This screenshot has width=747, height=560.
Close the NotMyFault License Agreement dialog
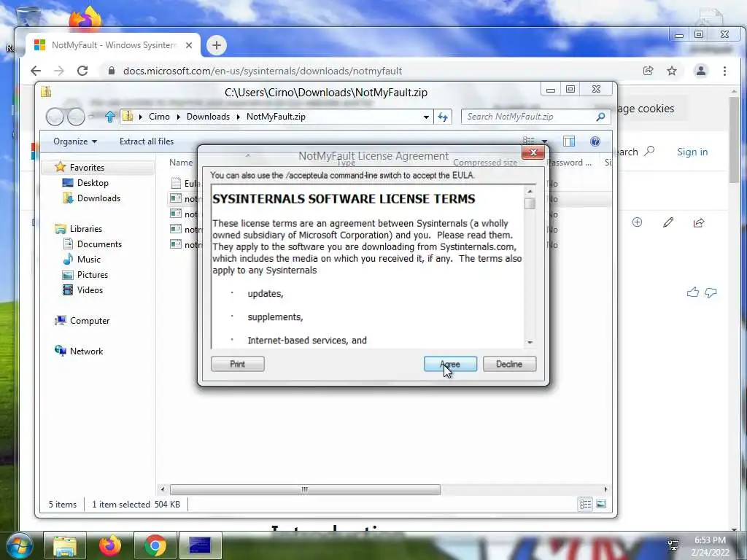coord(533,152)
